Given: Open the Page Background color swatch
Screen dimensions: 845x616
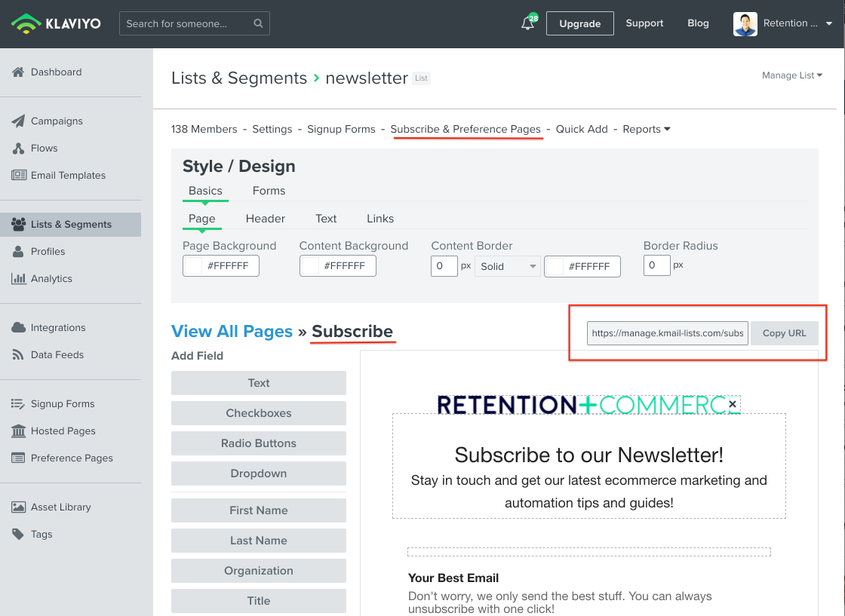Looking at the screenshot, I should (193, 266).
